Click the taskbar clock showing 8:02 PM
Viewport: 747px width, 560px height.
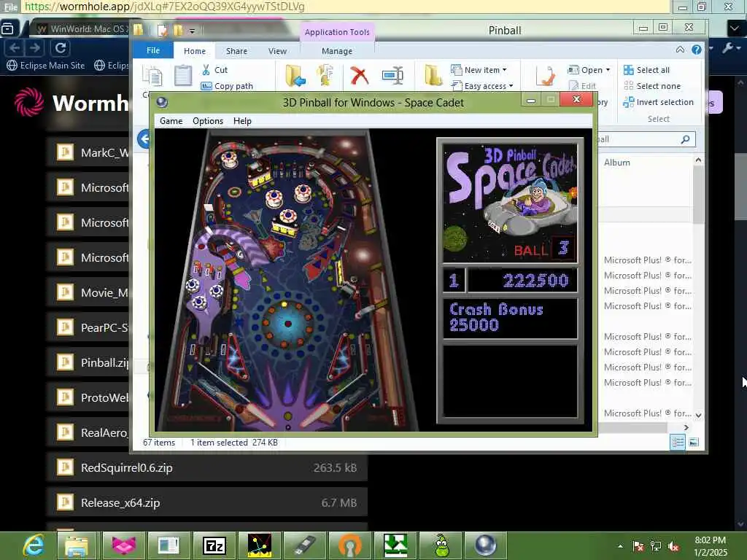710,545
